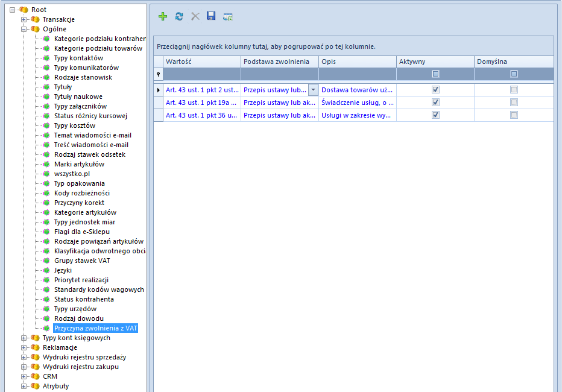This screenshot has width=562, height=392.
Task: Expand Wydruki rejestru sprzedaży node
Action: pyautogui.click(x=24, y=357)
